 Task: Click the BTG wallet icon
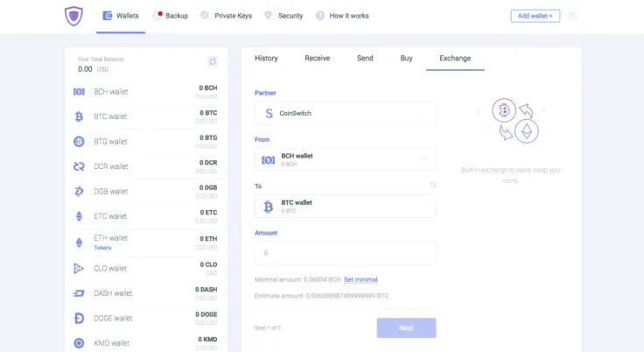pos(79,142)
